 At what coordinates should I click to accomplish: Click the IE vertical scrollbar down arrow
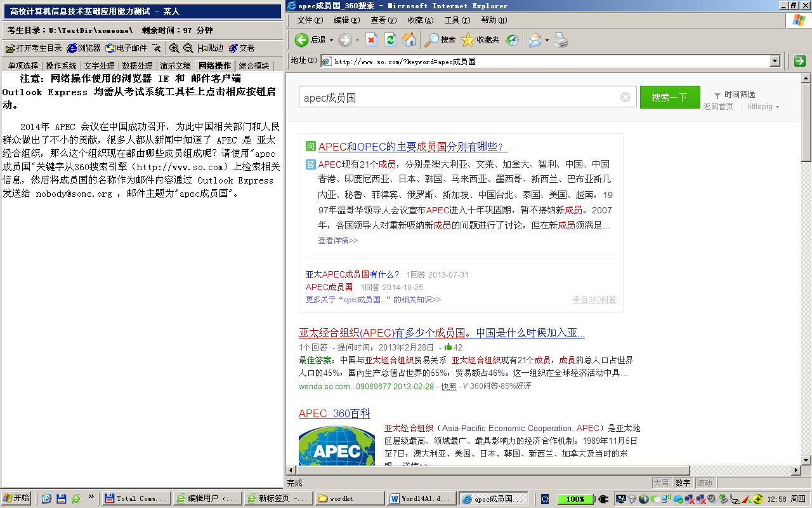click(x=806, y=460)
